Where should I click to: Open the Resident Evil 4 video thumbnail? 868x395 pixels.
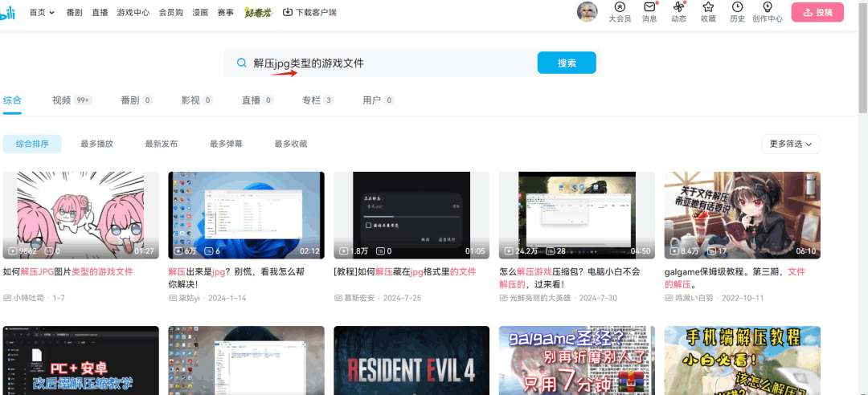click(x=411, y=360)
